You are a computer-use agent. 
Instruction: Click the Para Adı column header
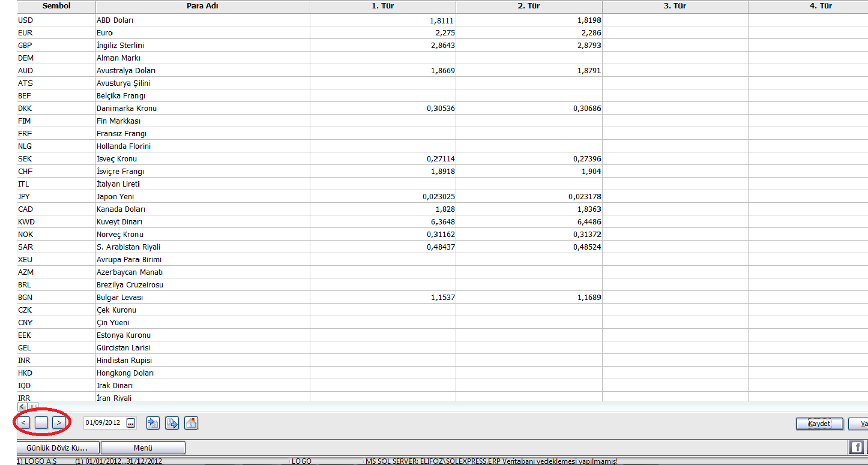pos(202,6)
